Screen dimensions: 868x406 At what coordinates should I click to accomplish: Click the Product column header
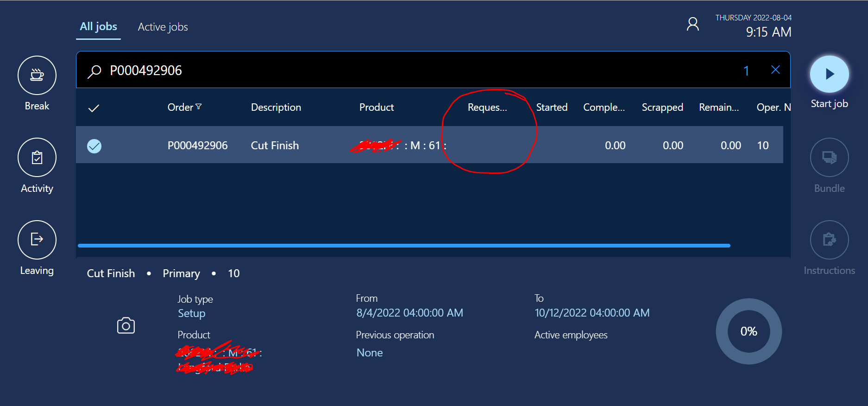click(x=377, y=107)
